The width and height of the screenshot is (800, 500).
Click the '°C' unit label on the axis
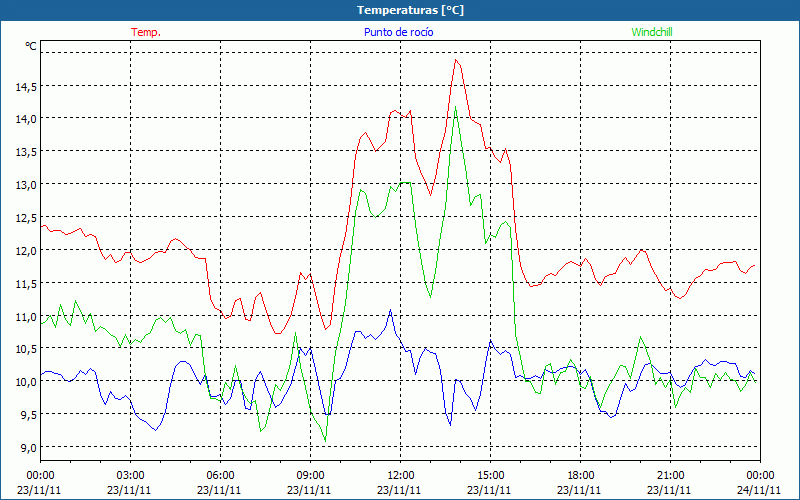pos(31,46)
